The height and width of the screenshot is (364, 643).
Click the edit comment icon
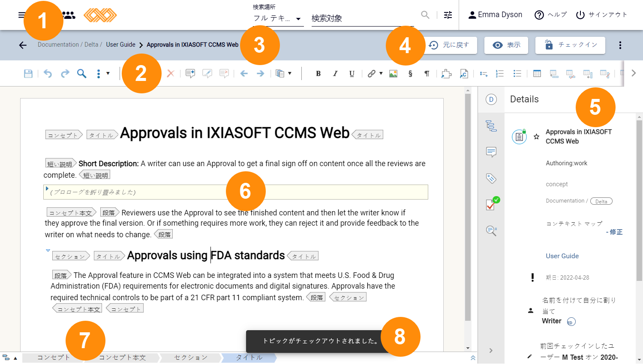(207, 74)
